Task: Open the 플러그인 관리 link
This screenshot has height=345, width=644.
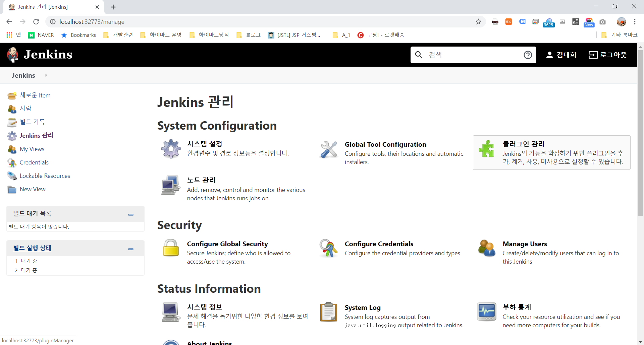Action: pos(523,144)
